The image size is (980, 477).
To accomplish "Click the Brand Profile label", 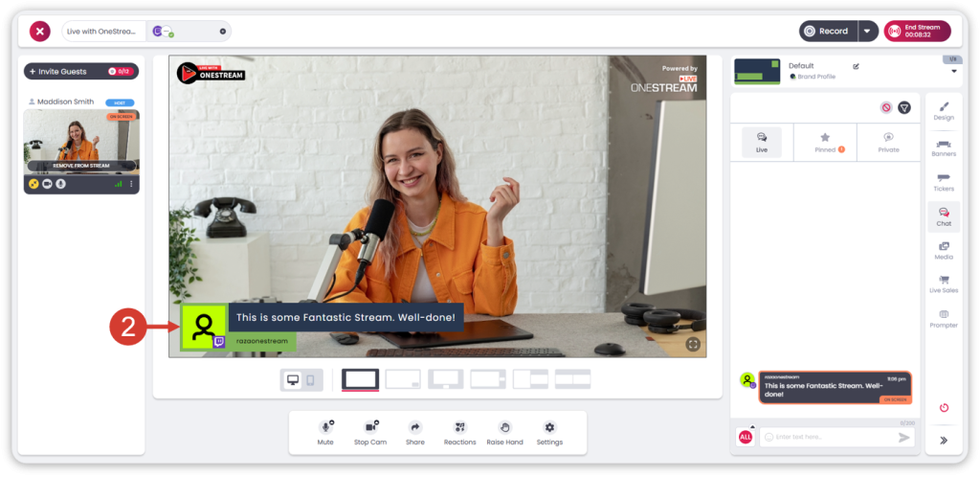I will click(816, 77).
